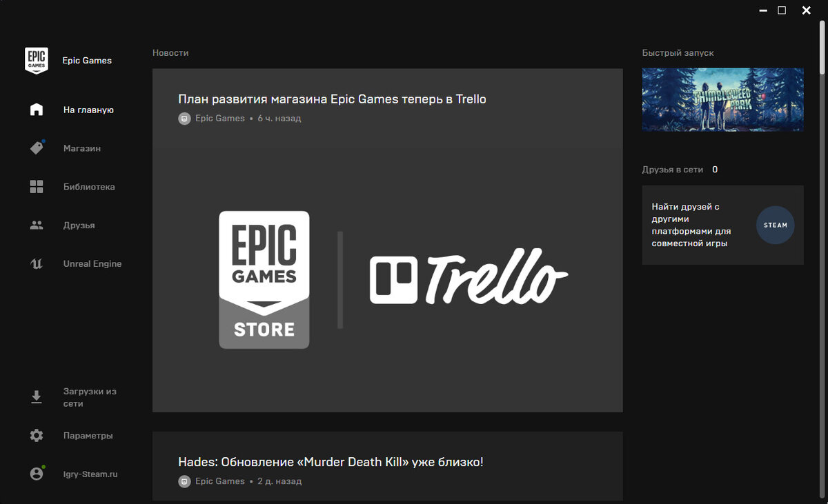
Task: Click the 2 д. назад timestamp
Action: click(279, 481)
